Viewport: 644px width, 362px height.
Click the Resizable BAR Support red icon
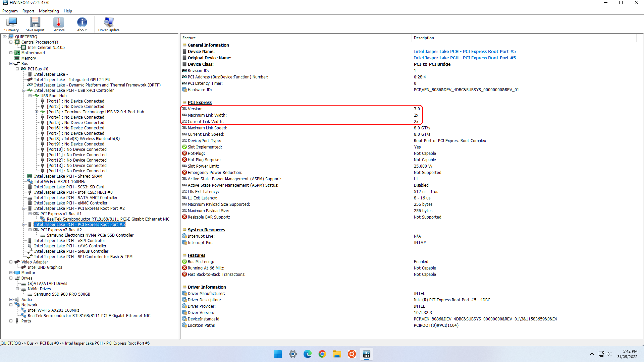(x=184, y=217)
